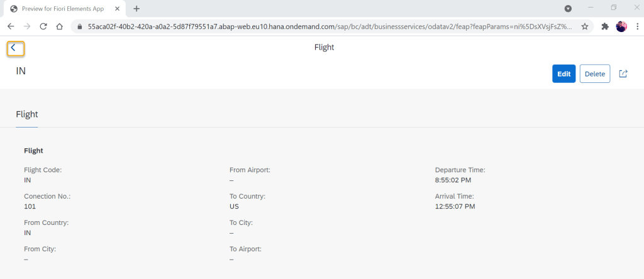Open the Chrome three-dot menu
The image size is (644, 279).
click(635, 26)
